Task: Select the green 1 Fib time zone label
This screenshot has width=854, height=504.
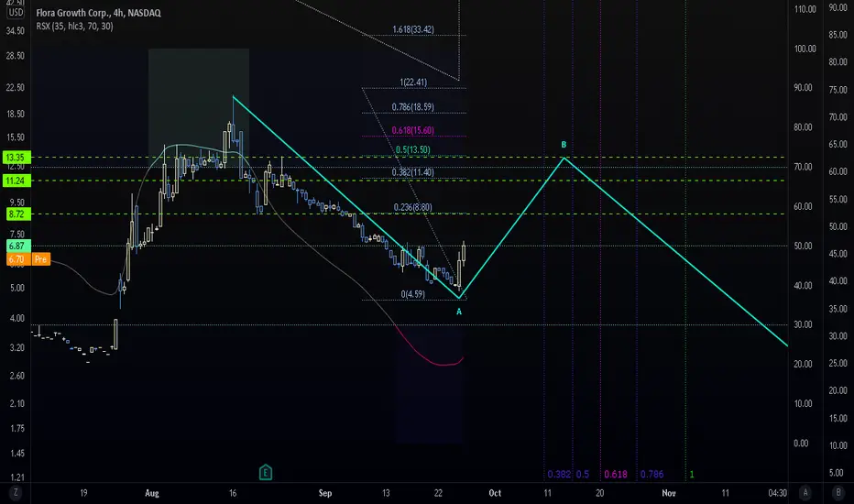Action: click(x=692, y=474)
